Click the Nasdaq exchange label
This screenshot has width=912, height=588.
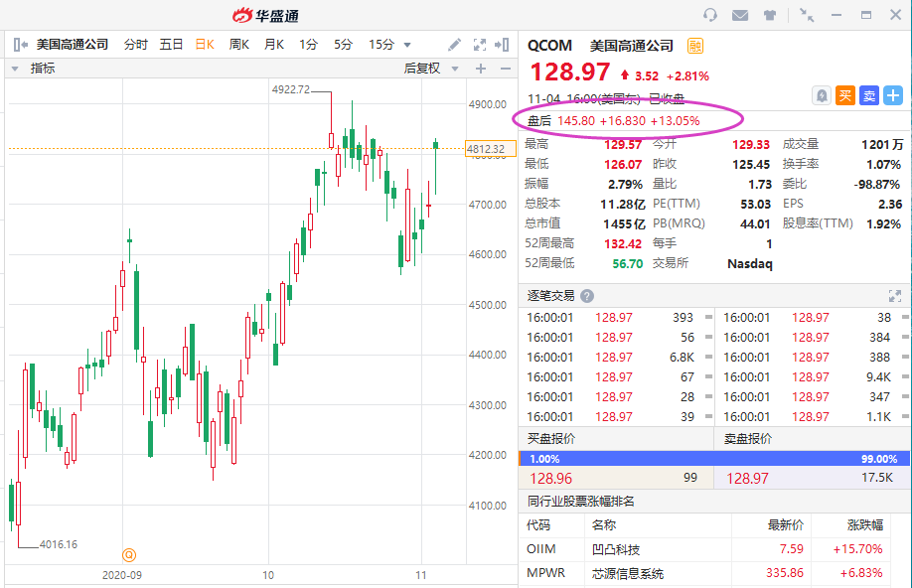750,263
